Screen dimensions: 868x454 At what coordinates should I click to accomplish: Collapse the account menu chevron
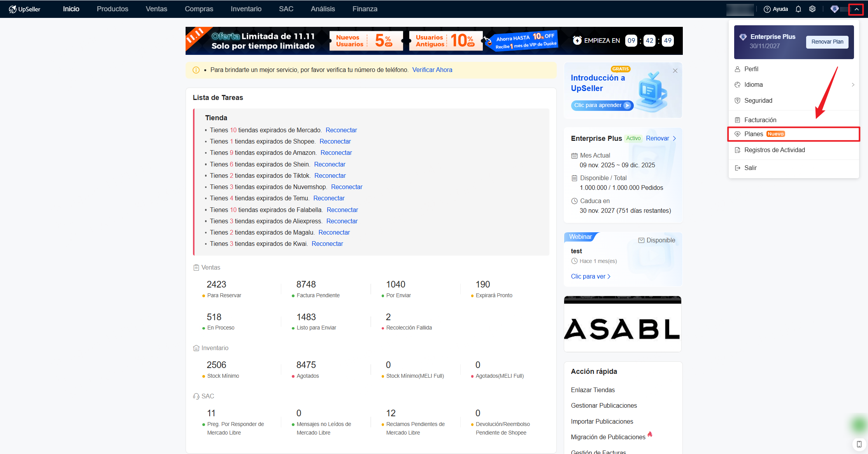point(856,9)
